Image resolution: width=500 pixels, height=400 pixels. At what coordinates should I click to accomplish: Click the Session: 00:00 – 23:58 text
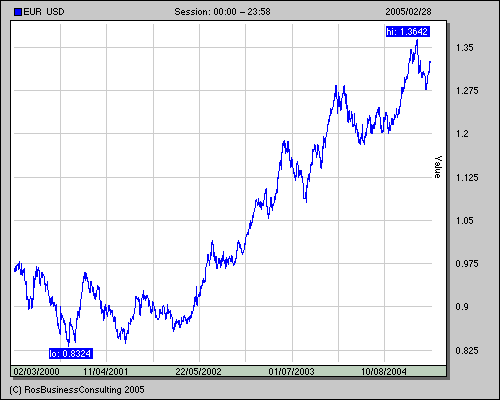[x=222, y=12]
